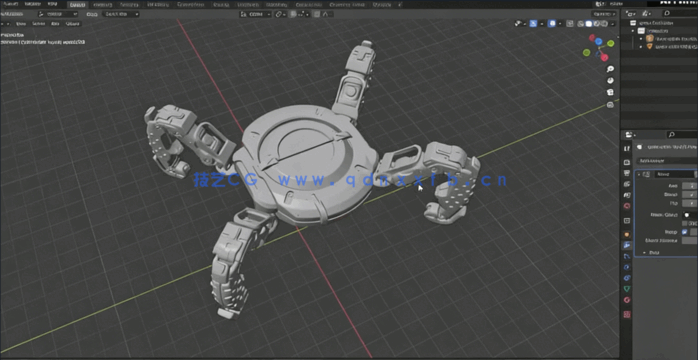
Task: Uncheck the Merge checkbox in modifier
Action: coord(685,232)
